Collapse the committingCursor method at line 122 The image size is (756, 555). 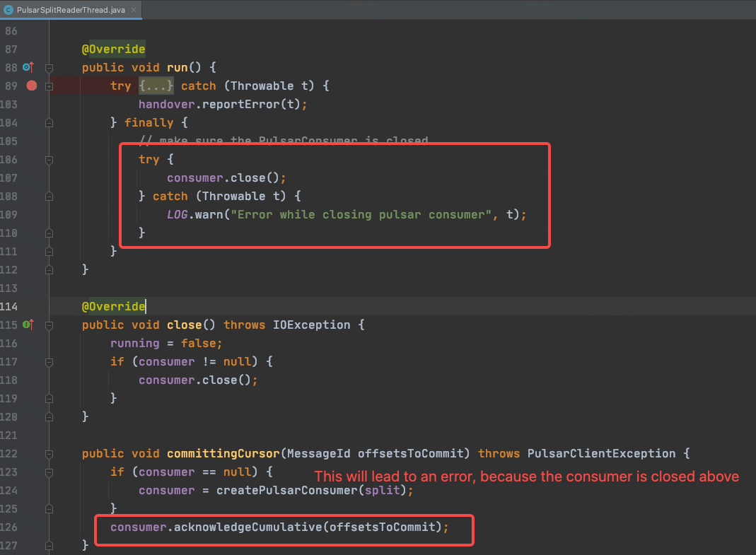tap(50, 454)
